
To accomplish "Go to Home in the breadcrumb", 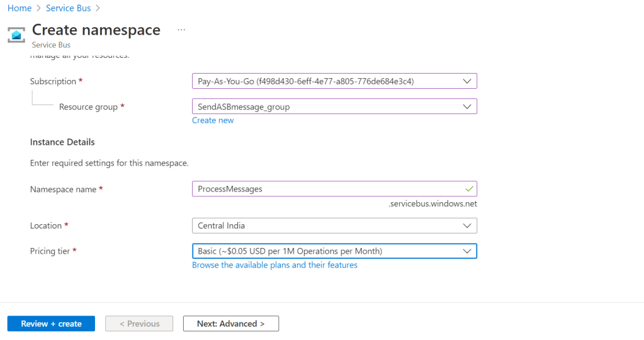I will pyautogui.click(x=20, y=8).
